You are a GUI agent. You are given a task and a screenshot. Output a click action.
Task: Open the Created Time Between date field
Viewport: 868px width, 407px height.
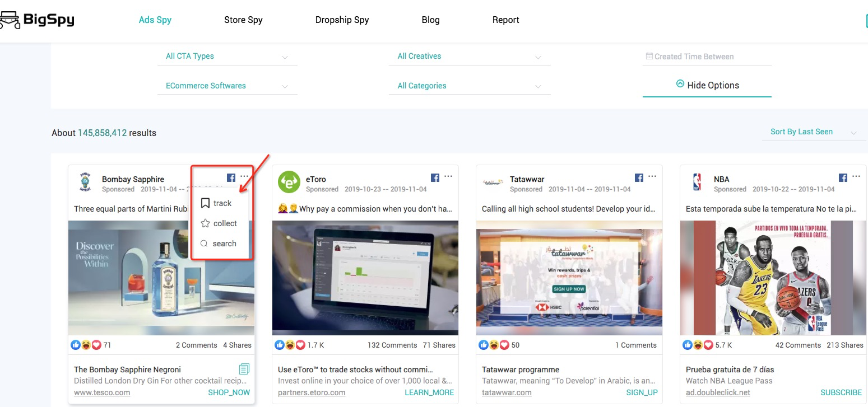click(x=707, y=57)
